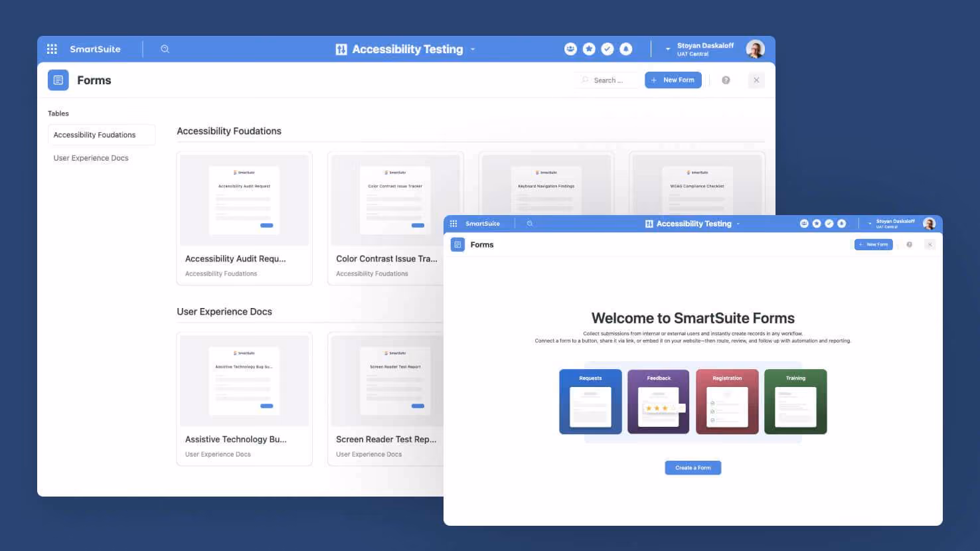The image size is (980, 551).
Task: Click the Create a Form button
Action: [693, 468]
